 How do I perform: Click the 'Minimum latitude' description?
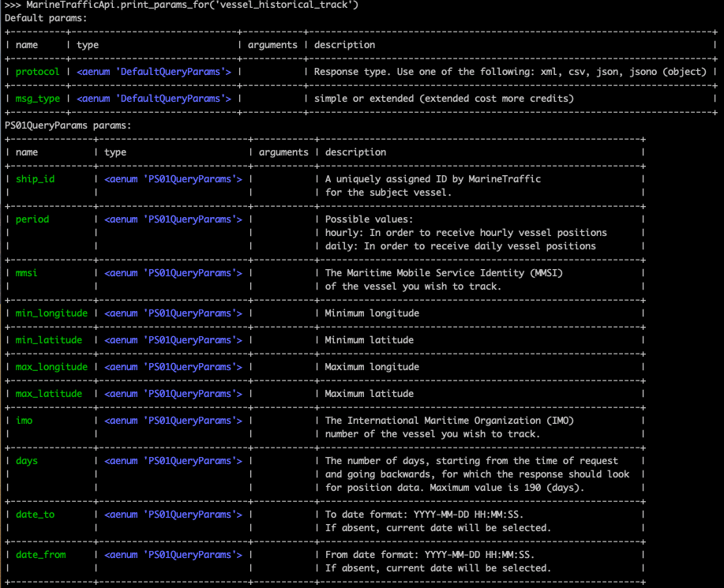[x=369, y=340]
